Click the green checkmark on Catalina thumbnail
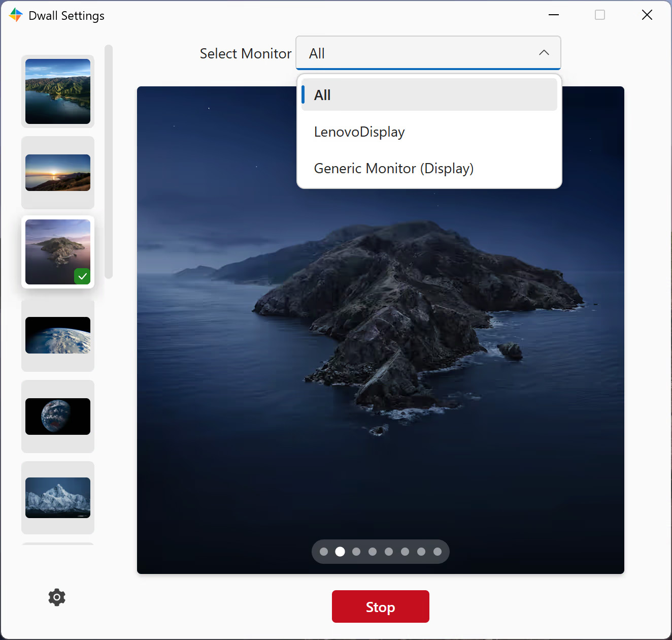The image size is (672, 640). (82, 276)
